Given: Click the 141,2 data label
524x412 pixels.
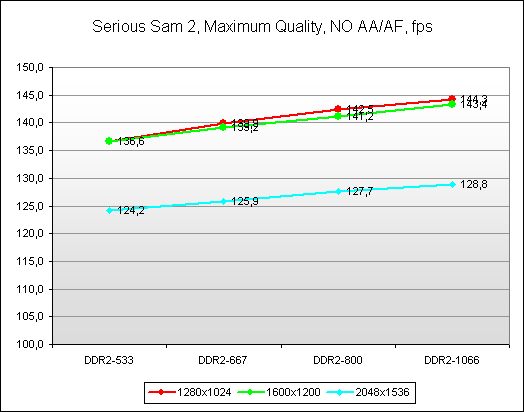Looking at the screenshot, I should [x=360, y=117].
